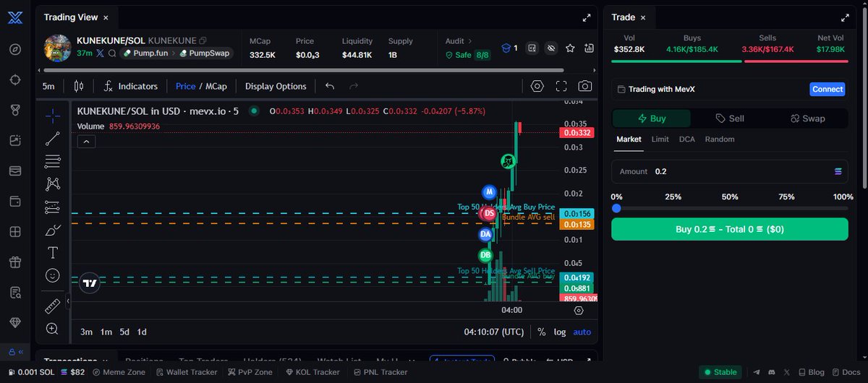The image size is (868, 383).
Task: Set slider to 50% mark
Action: (730, 197)
